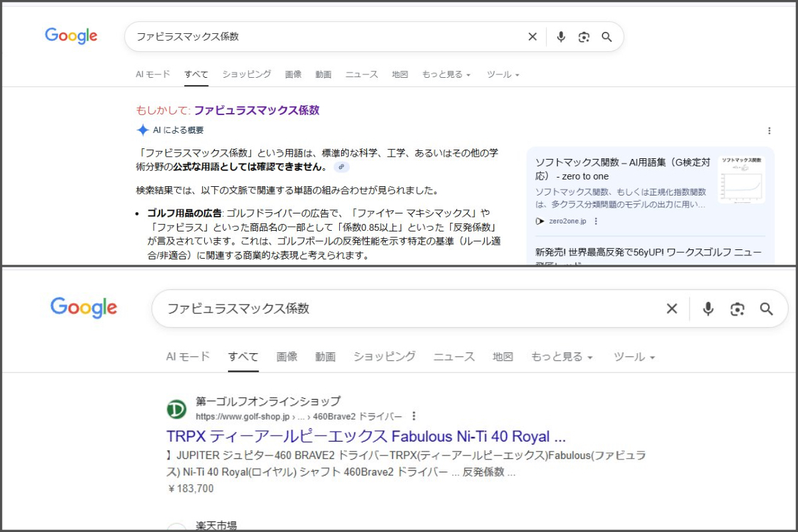The width and height of the screenshot is (798, 532).
Task: Click the source link chip in the AI overview
Action: point(341,167)
